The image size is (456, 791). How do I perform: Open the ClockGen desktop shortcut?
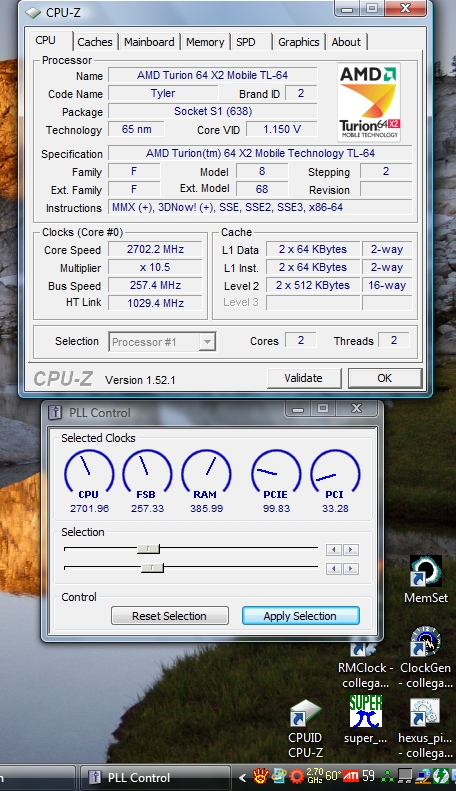[x=425, y=657]
